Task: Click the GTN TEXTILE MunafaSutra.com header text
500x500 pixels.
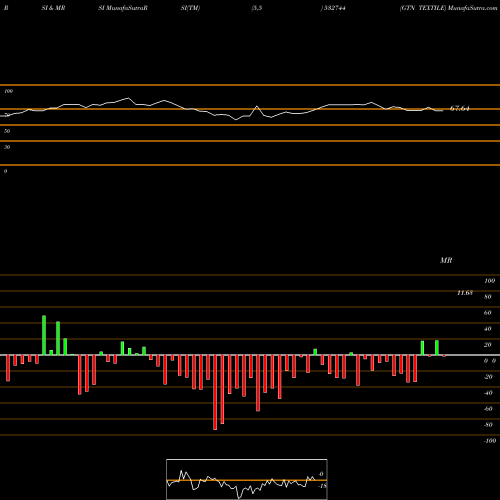Action: point(448,8)
